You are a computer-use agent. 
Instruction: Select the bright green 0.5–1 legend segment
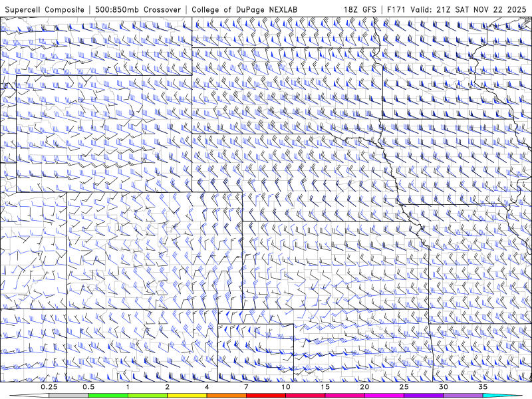[x=108, y=396]
